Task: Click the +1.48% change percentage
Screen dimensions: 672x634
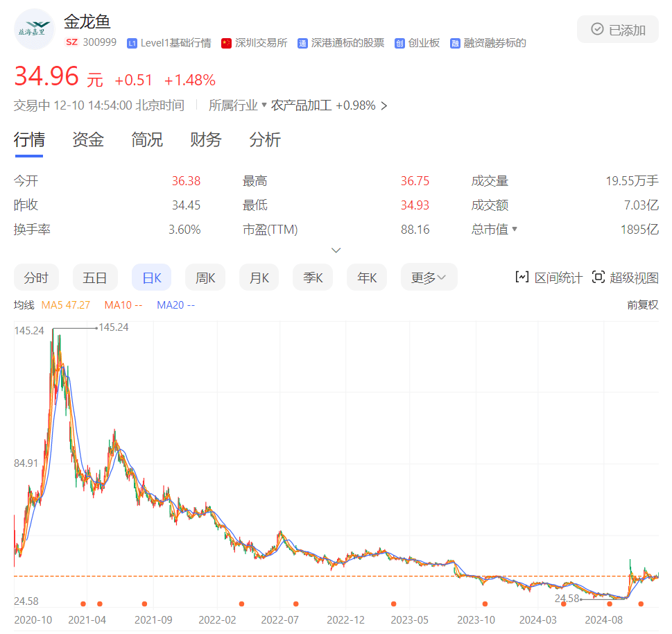Action: (x=190, y=80)
